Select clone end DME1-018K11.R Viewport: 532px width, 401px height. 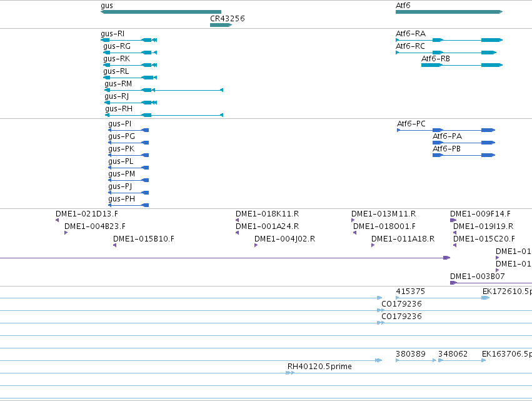pyautogui.click(x=237, y=220)
